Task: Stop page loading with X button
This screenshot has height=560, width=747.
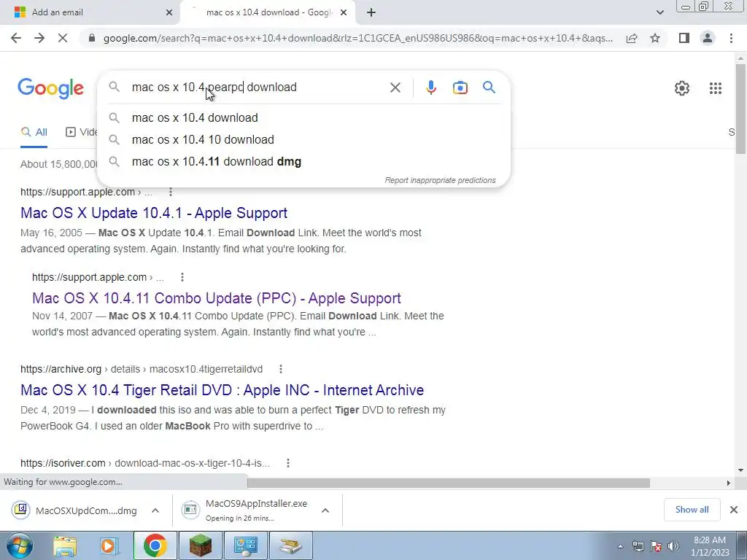Action: [x=63, y=38]
